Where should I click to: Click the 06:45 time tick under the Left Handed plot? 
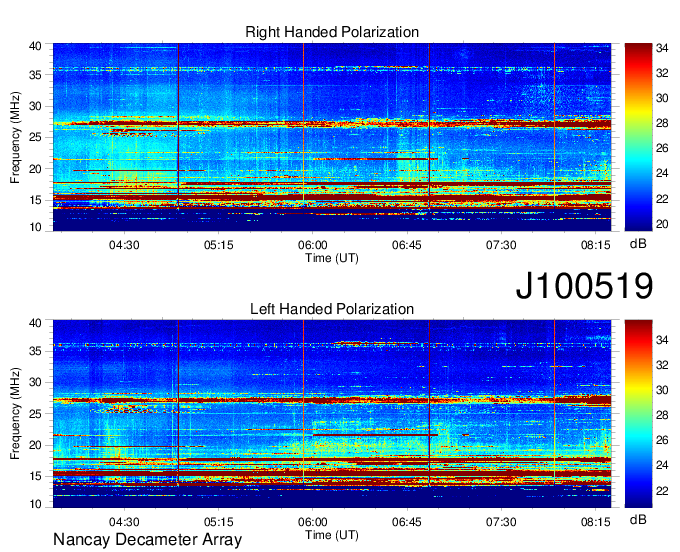pyautogui.click(x=407, y=522)
